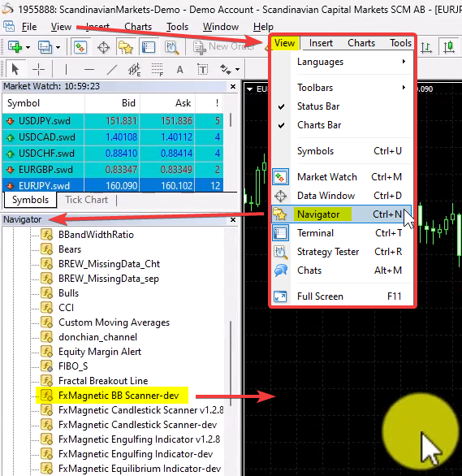Toggle Strategy Tester entry in View menu

342,252
